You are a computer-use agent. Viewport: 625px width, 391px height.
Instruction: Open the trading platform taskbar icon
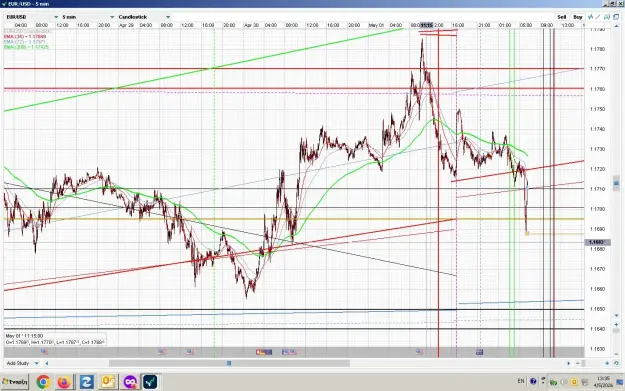pos(150,382)
